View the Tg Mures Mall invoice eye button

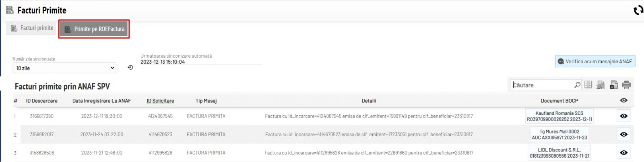point(623,134)
